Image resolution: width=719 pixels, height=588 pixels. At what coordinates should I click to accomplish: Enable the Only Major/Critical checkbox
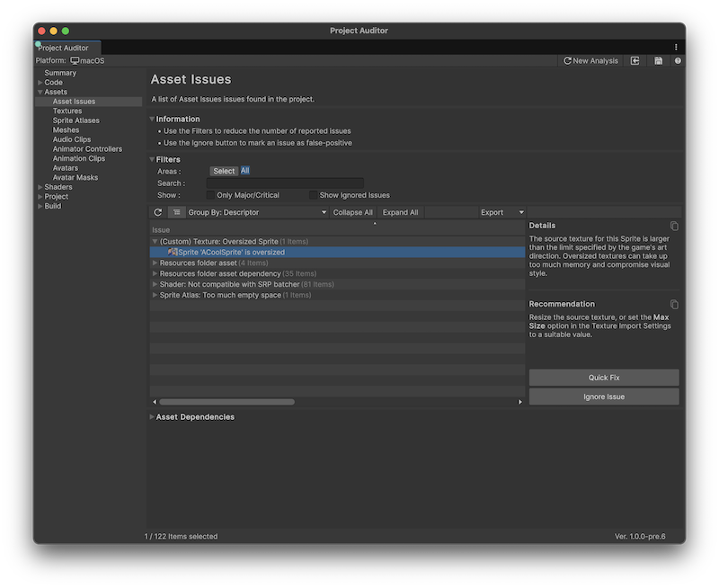point(210,195)
